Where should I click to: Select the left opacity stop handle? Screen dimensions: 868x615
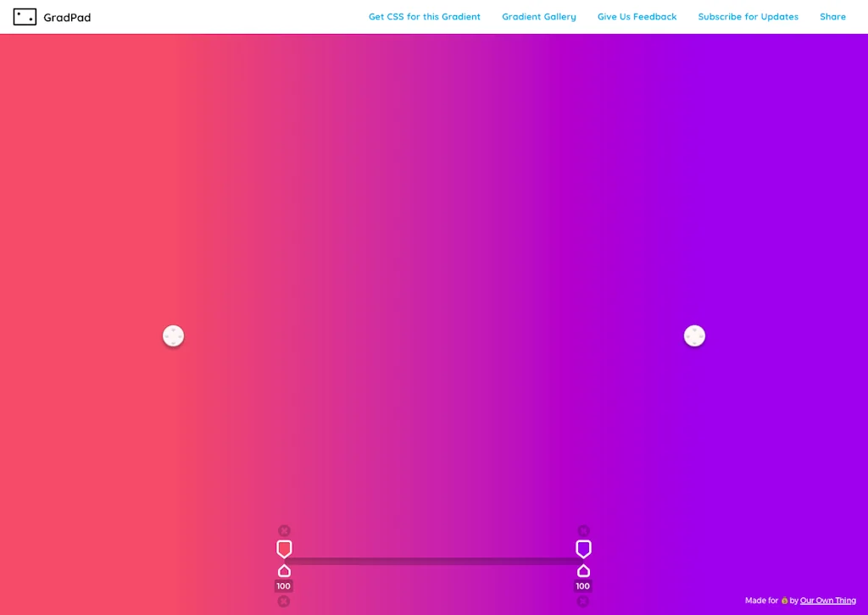pyautogui.click(x=284, y=571)
